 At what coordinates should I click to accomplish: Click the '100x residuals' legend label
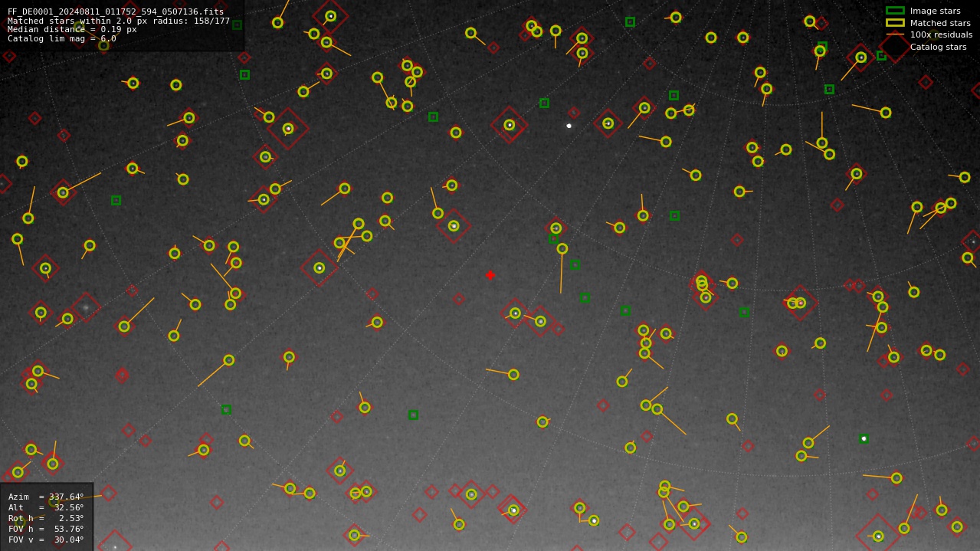pos(941,34)
